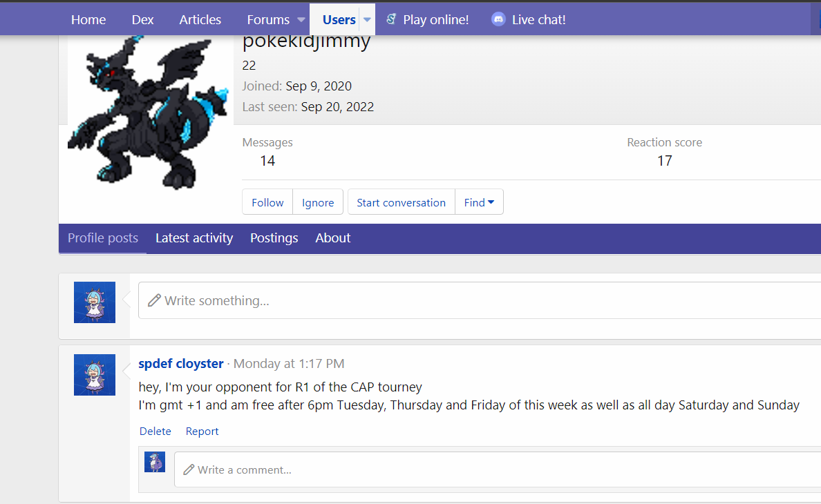Click pokekidjimmy's Zekrom avatar image

[x=150, y=113]
